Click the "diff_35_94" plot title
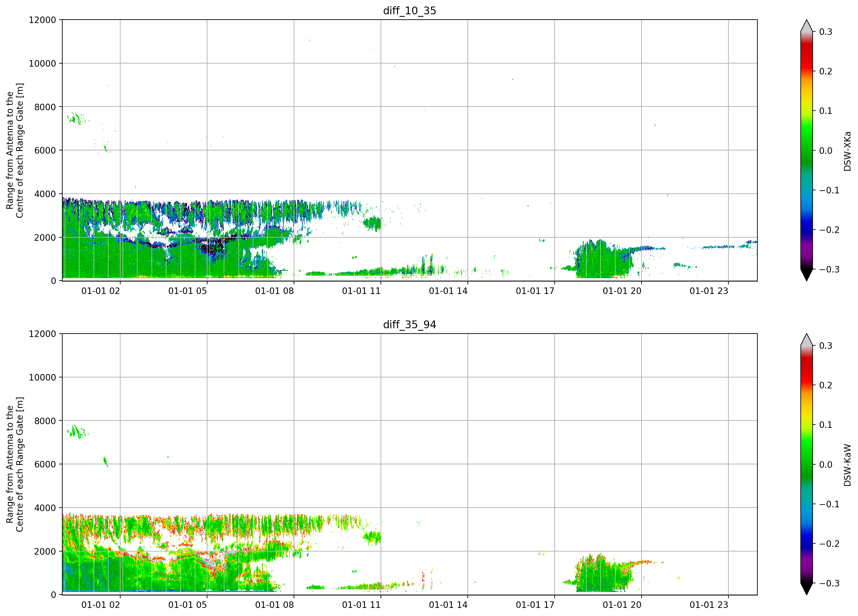The height and width of the screenshot is (616, 858). [410, 325]
